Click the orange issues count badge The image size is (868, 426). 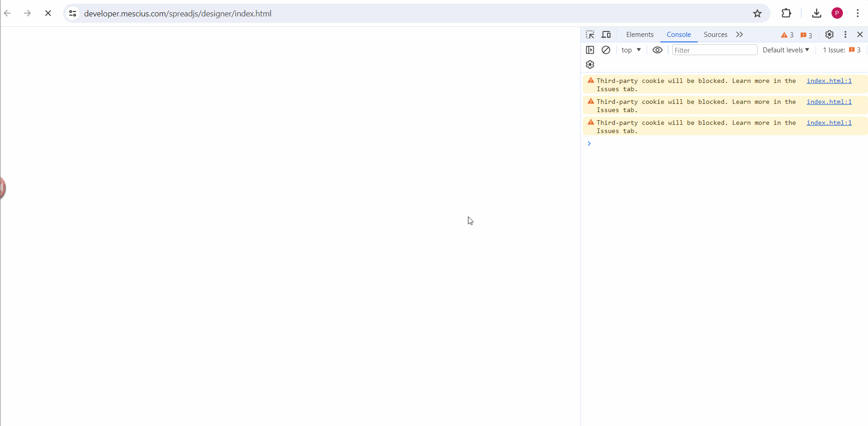click(x=806, y=35)
